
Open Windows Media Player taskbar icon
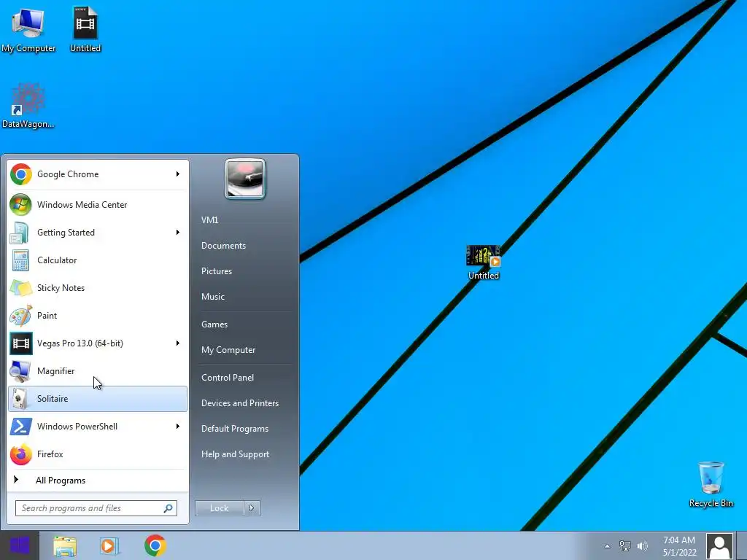[x=109, y=546]
